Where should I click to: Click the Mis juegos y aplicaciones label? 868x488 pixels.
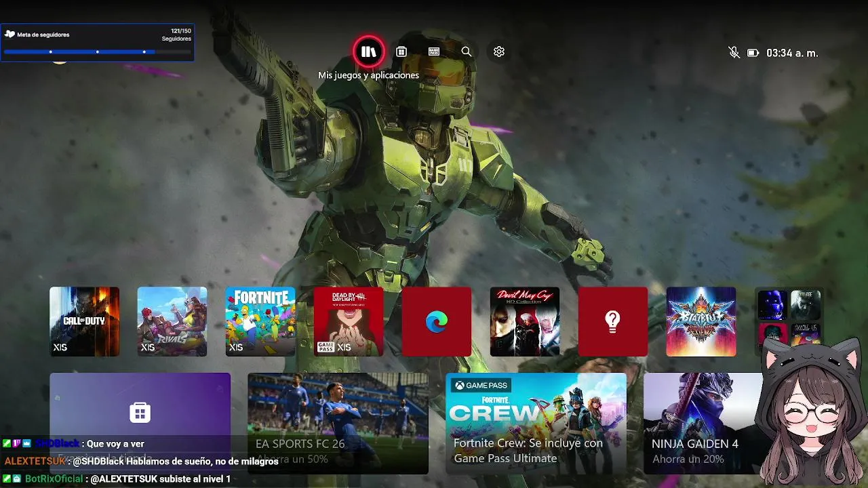(x=369, y=75)
